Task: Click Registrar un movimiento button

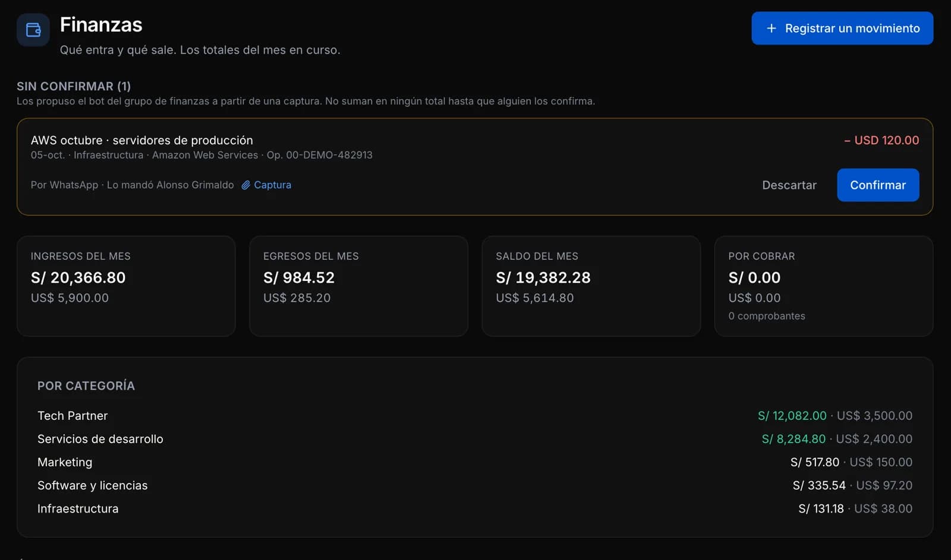Action: (842, 28)
